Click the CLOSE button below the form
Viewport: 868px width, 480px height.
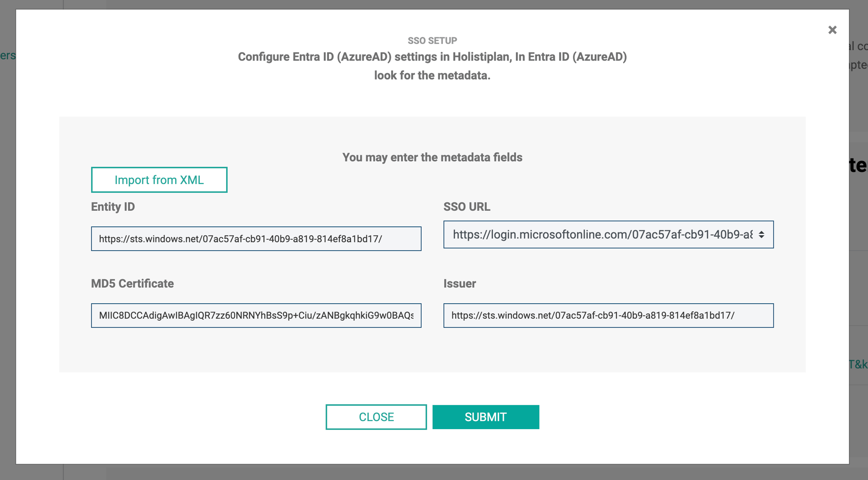(x=376, y=416)
